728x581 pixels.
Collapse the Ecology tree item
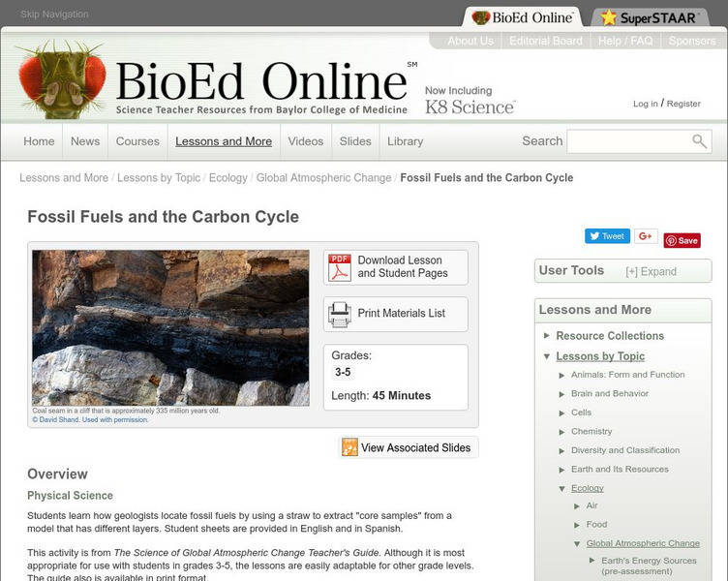pyautogui.click(x=562, y=488)
